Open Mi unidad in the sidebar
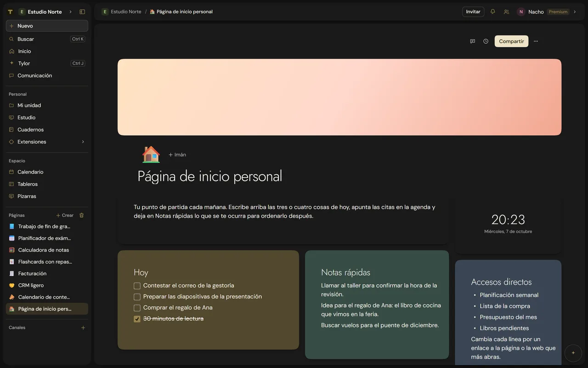 pyautogui.click(x=47, y=105)
